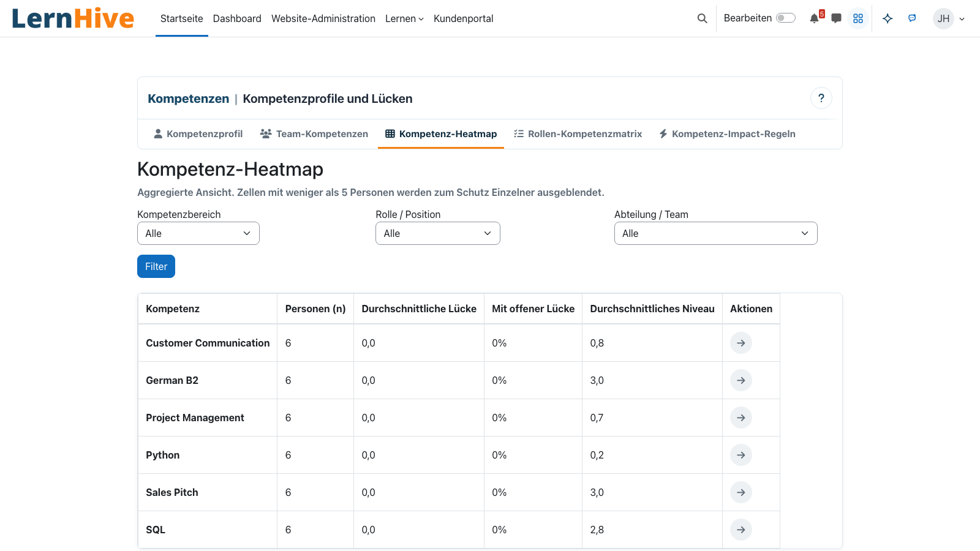Click the help question mark icon
Screen dimensions: 980x551
821,98
